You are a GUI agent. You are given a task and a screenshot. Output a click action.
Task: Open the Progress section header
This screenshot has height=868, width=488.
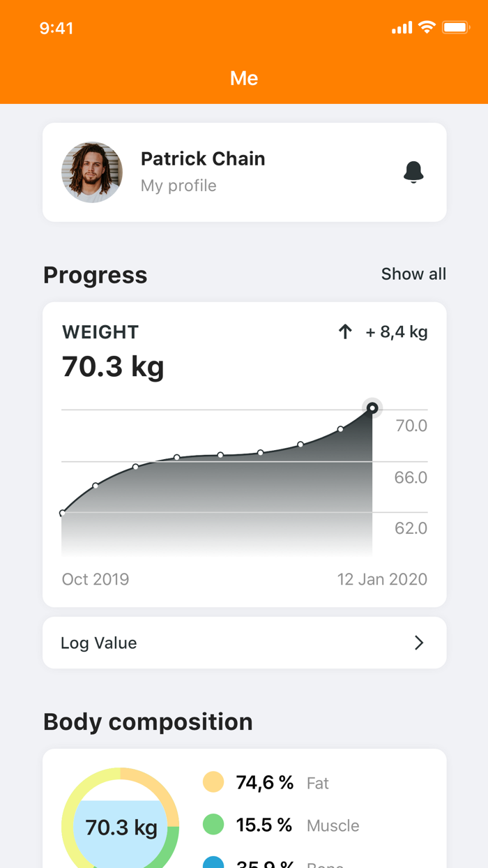point(95,275)
